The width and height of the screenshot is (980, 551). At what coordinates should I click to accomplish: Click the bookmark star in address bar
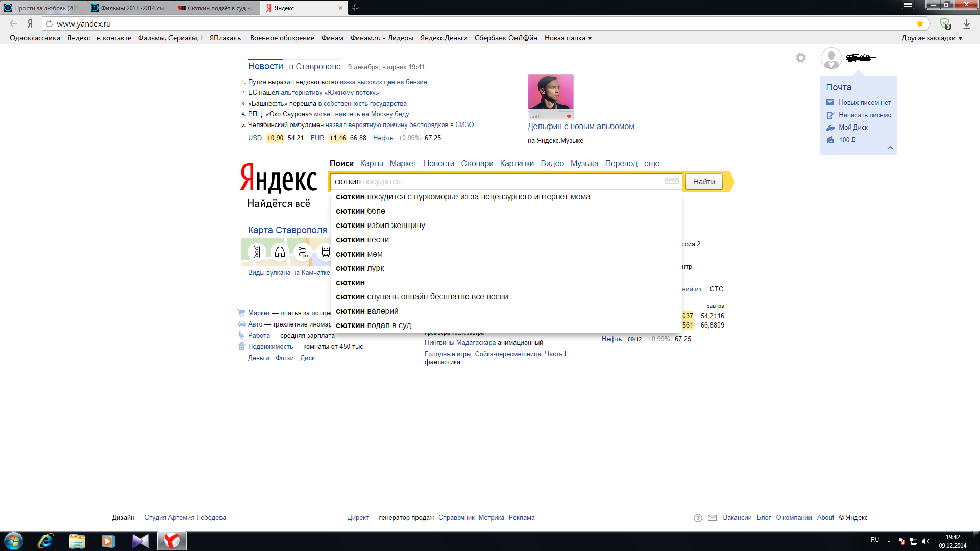click(920, 23)
